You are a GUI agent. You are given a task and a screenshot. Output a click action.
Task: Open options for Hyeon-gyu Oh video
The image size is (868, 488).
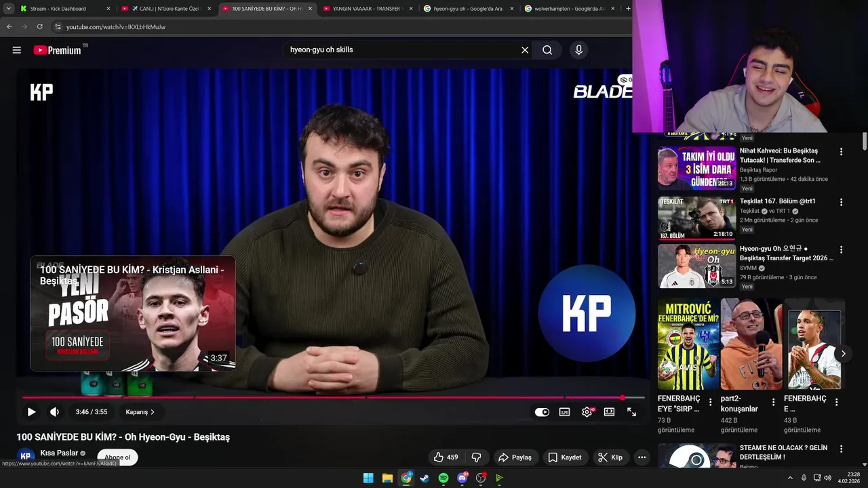pyautogui.click(x=841, y=249)
